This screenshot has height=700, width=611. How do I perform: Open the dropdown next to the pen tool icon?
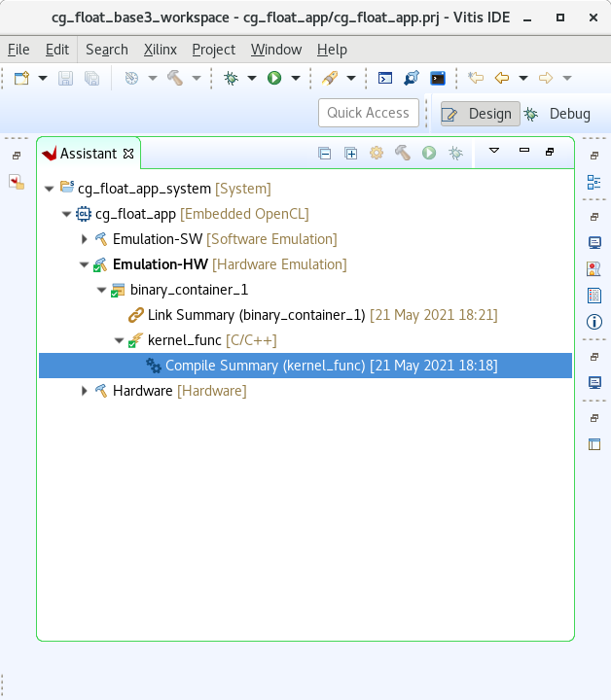coord(351,78)
